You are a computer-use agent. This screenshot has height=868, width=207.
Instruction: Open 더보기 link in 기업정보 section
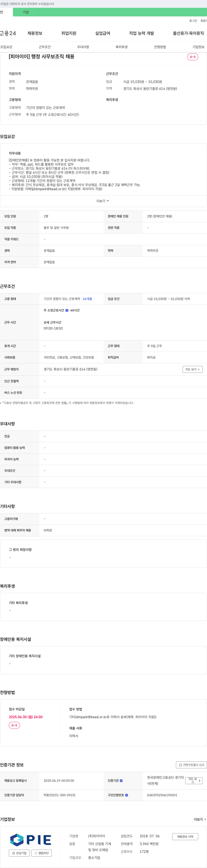click(x=200, y=820)
